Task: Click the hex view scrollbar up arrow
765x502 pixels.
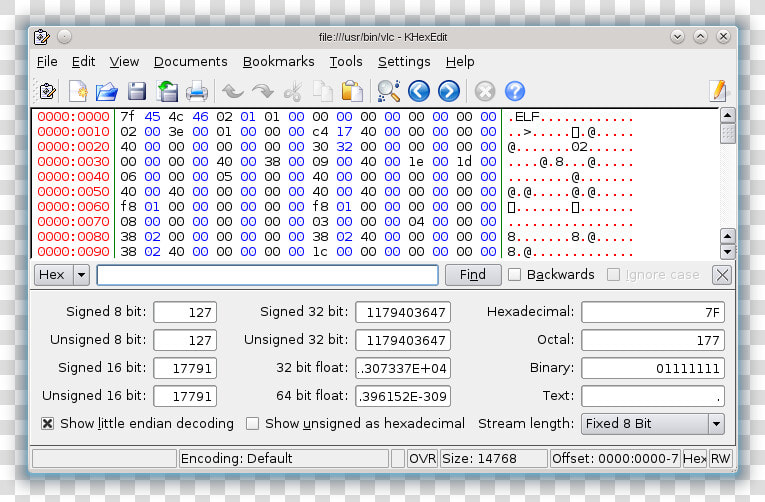Action: pyautogui.click(x=727, y=116)
